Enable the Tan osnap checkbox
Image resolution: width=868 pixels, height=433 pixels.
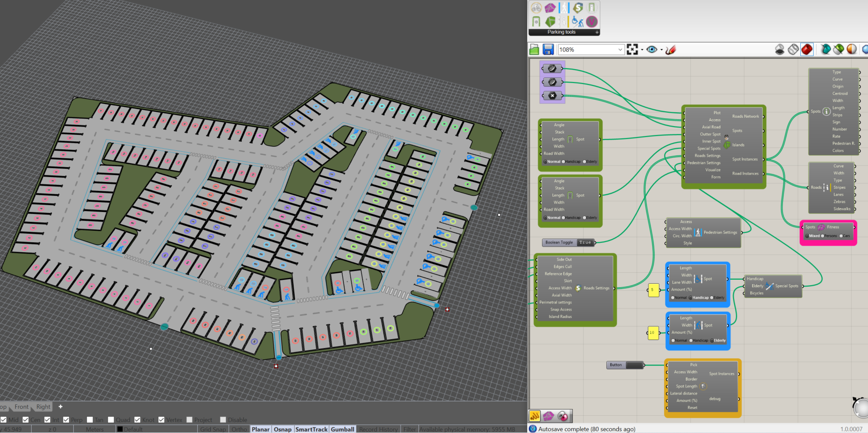90,420
